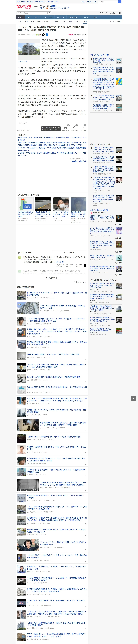Open 購入履歴 purchase history link
Screen dimensions: 138x644
(x=112, y=13)
